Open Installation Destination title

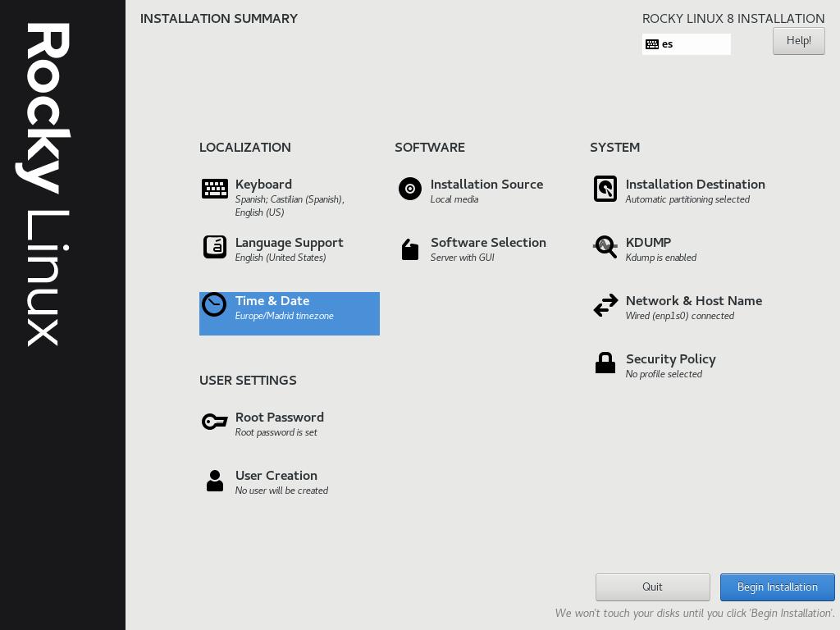click(x=696, y=185)
